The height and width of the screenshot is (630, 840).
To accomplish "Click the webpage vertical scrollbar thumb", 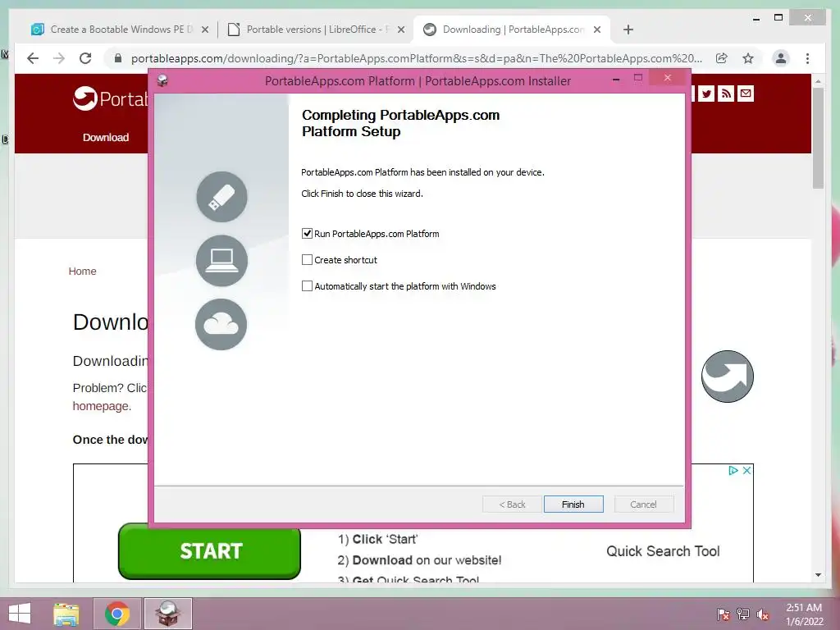I will tap(818, 138).
